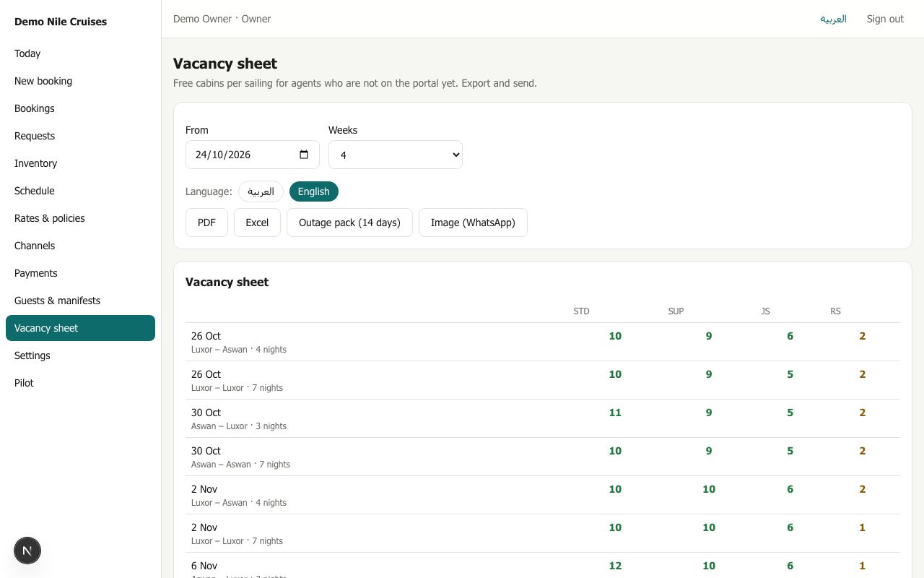The width and height of the screenshot is (924, 578).
Task: Click STD value 12 for 6 Nov
Action: (615, 566)
